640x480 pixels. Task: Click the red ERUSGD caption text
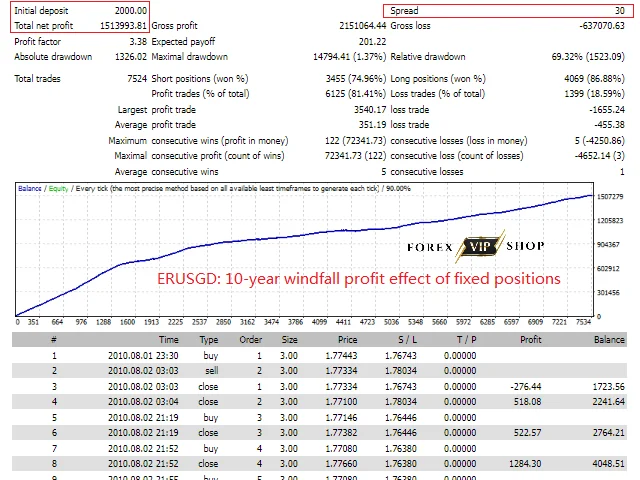tap(359, 279)
